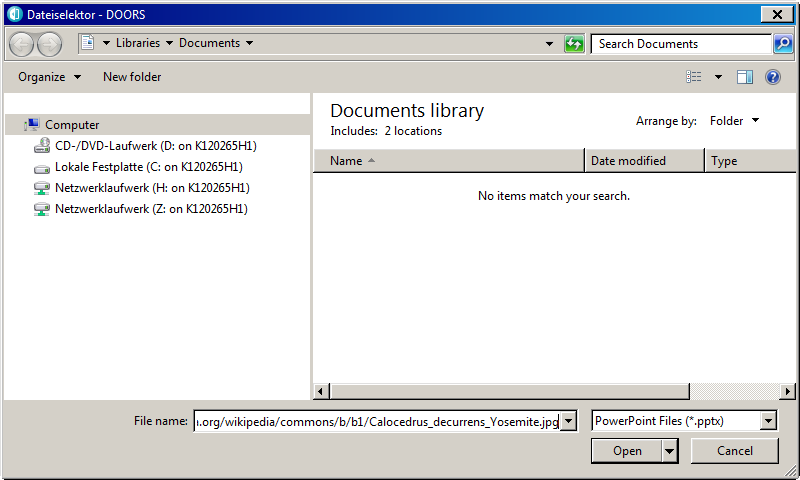Image resolution: width=800 pixels, height=480 pixels.
Task: Click the Change your view icon
Action: tap(694, 77)
